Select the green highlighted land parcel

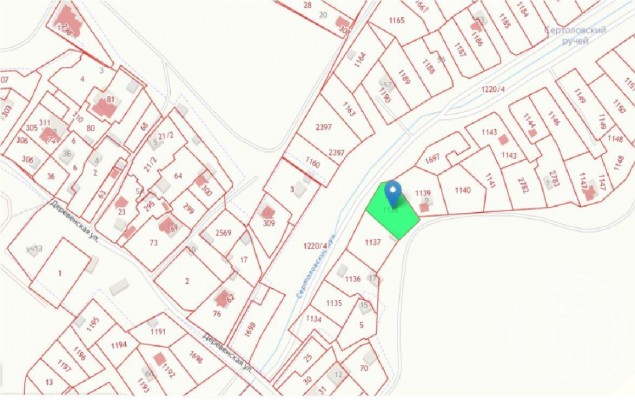(393, 213)
